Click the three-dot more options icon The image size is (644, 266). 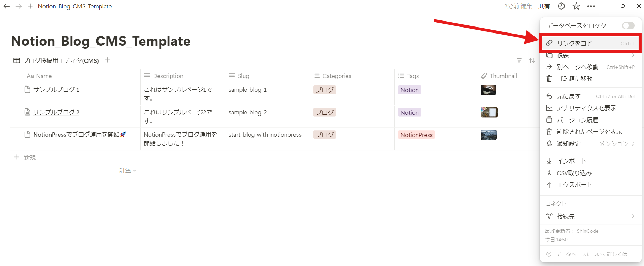click(591, 6)
